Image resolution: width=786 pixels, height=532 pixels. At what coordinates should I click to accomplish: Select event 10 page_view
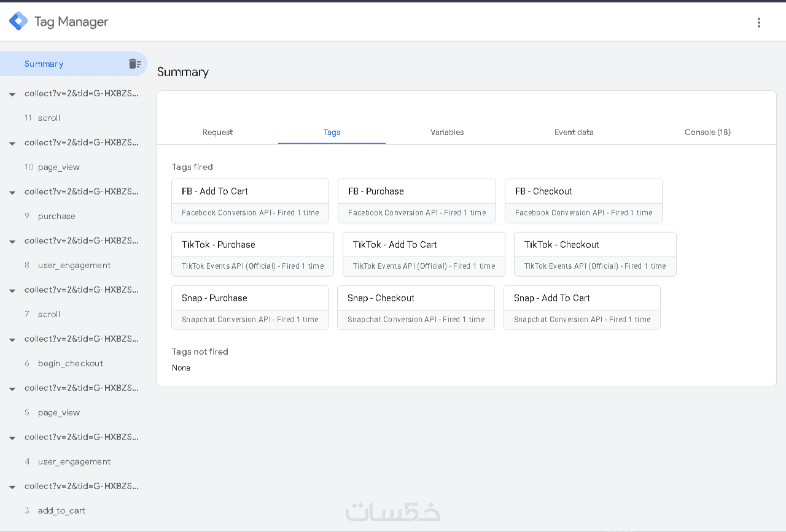tap(74, 167)
